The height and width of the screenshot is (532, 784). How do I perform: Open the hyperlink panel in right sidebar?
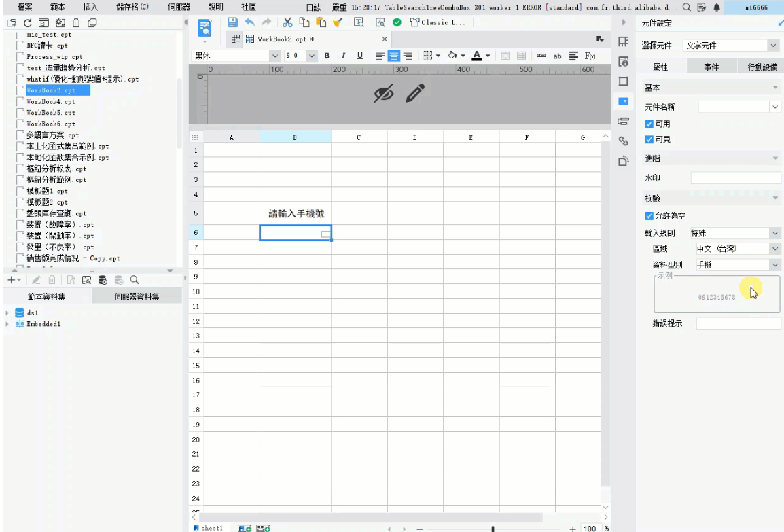(x=624, y=141)
